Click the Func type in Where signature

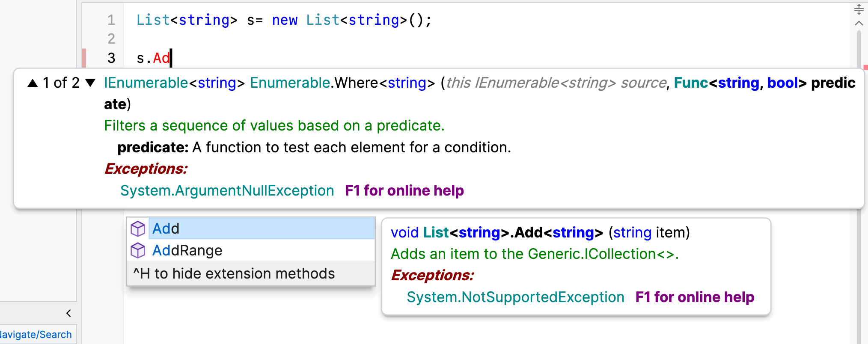(691, 83)
